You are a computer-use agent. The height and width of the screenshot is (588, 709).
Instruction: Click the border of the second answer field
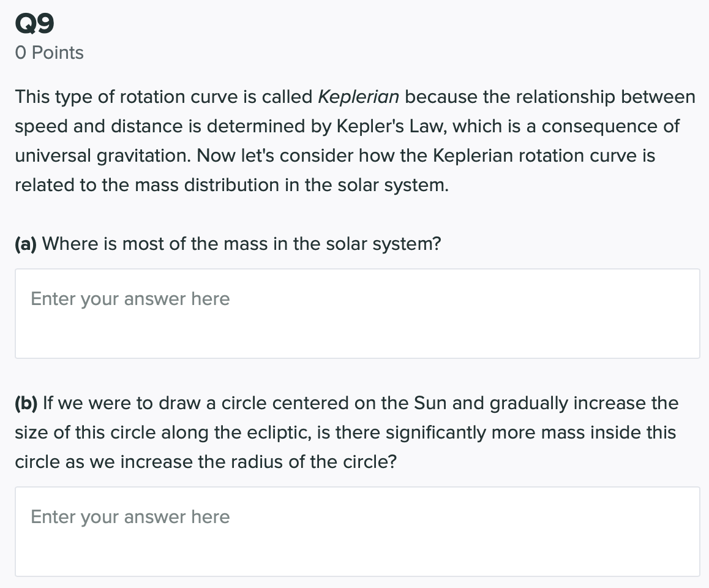pos(357,487)
